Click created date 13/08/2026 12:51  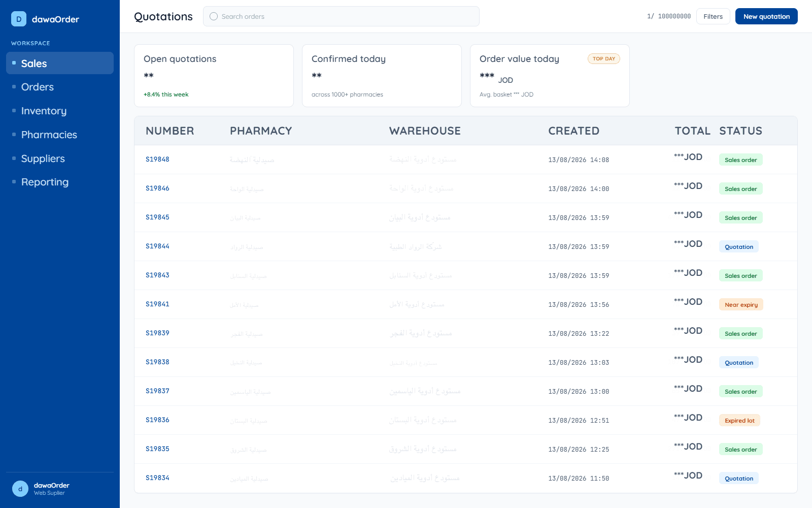(x=579, y=421)
